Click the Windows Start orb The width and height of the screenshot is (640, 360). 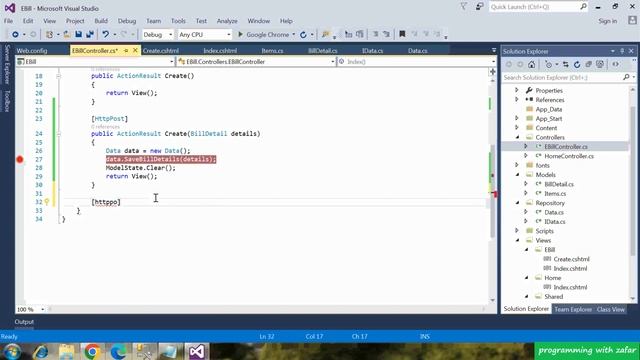point(12,351)
